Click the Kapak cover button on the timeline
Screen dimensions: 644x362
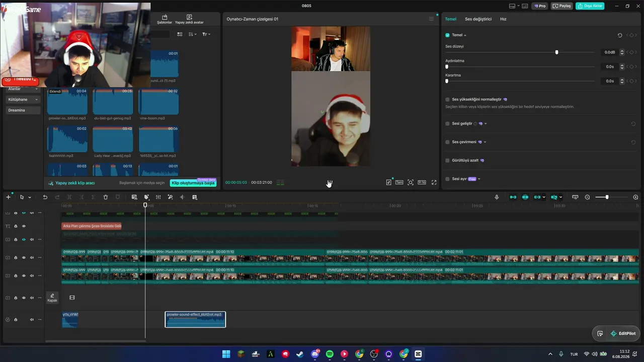click(x=52, y=298)
